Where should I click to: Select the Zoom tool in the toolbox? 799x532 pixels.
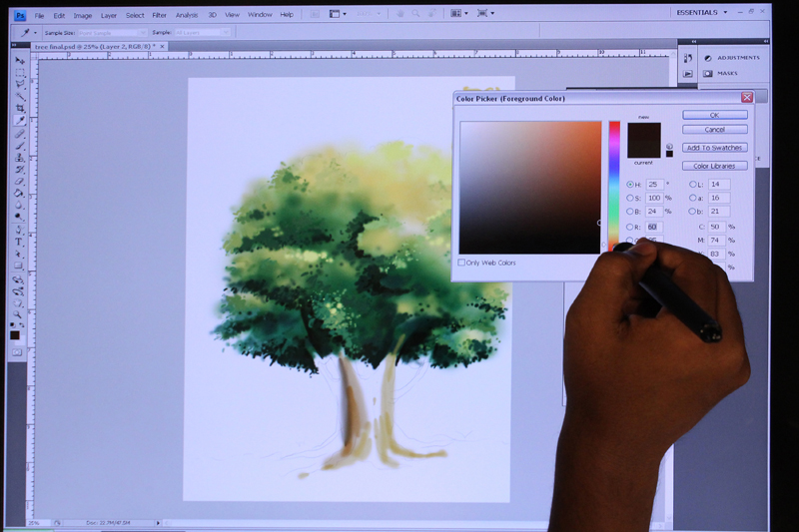tap(18, 315)
